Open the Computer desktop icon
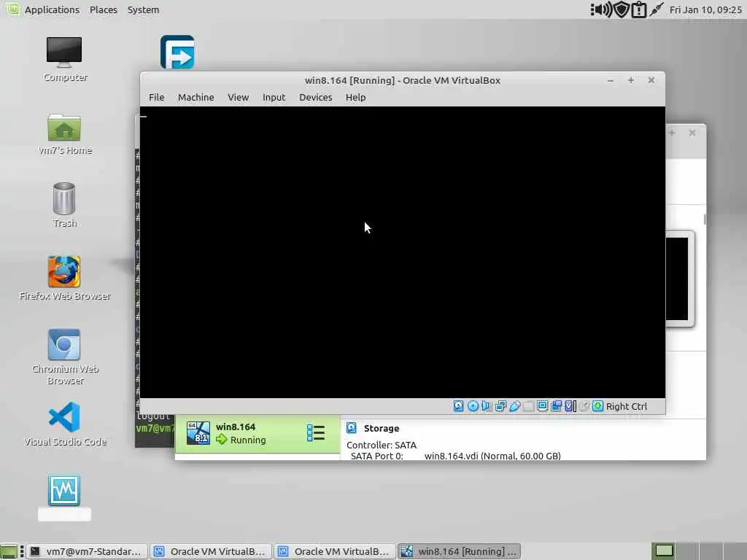Image resolution: width=747 pixels, height=560 pixels. tap(64, 59)
